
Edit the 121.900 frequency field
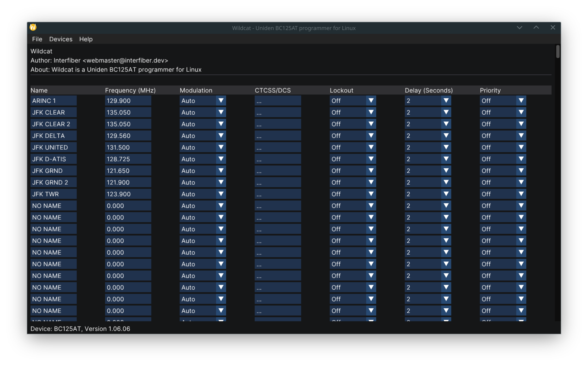pyautogui.click(x=128, y=182)
